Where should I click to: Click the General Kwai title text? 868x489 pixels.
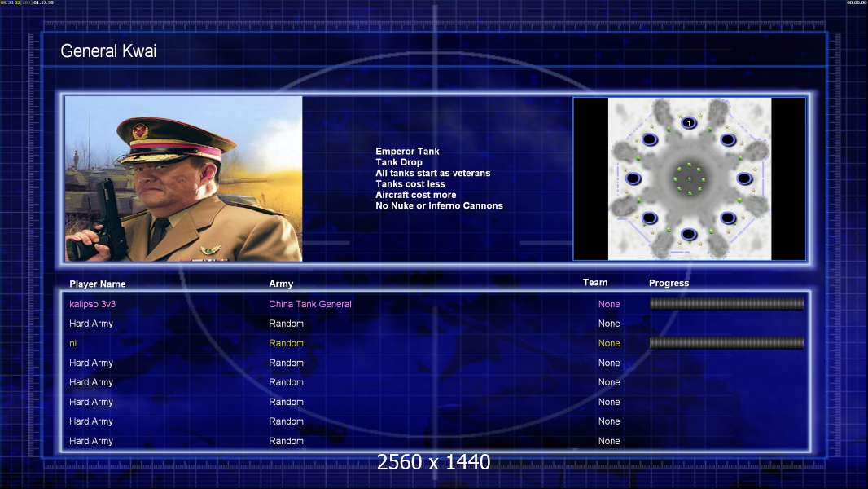[x=108, y=51]
